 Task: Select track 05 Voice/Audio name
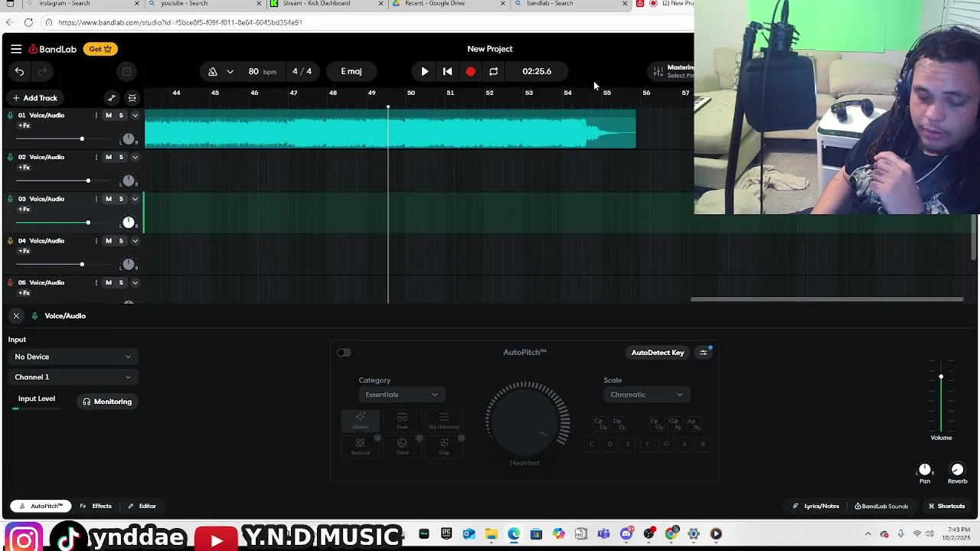(x=47, y=282)
